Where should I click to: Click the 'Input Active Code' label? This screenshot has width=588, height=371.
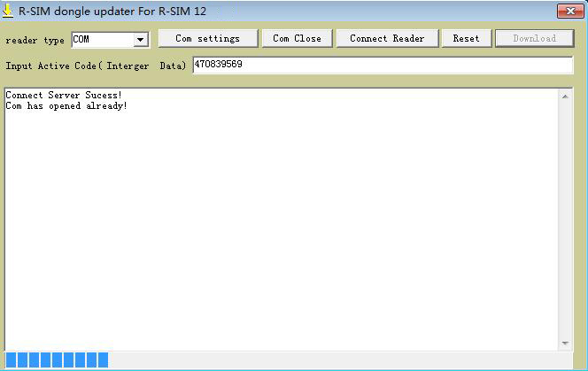[96, 66]
